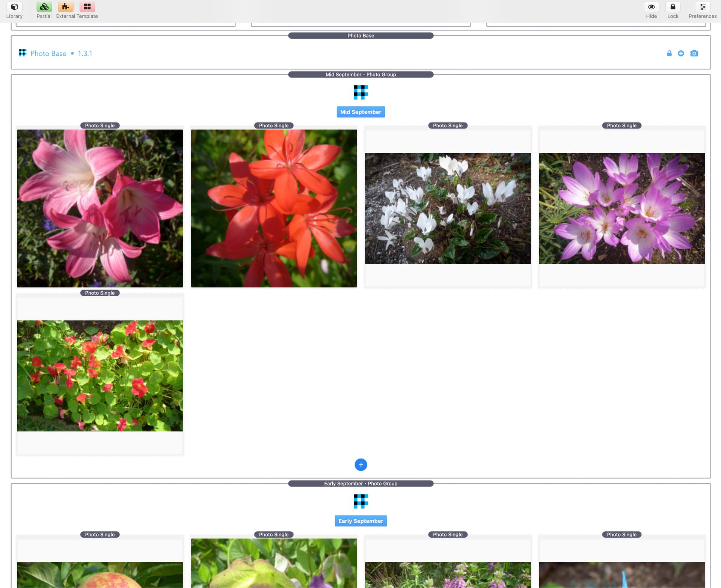
Task: Click blue plus button below Mid September photos
Action: click(x=360, y=464)
